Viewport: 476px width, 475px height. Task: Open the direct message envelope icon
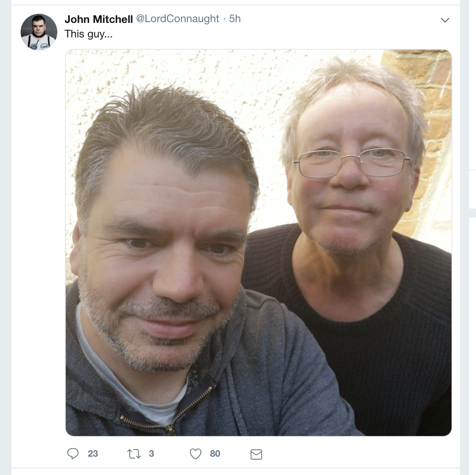pyautogui.click(x=256, y=454)
